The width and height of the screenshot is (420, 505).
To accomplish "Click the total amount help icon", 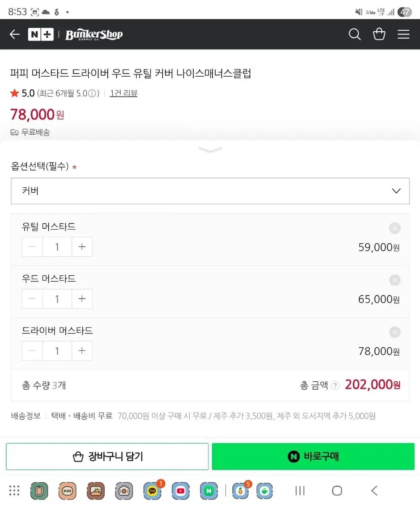I will [335, 385].
